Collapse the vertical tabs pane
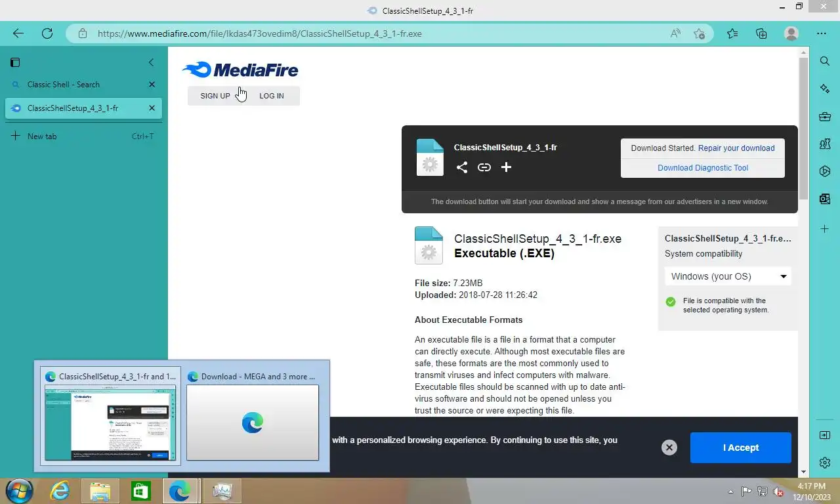Image resolution: width=840 pixels, height=504 pixels. click(x=151, y=62)
